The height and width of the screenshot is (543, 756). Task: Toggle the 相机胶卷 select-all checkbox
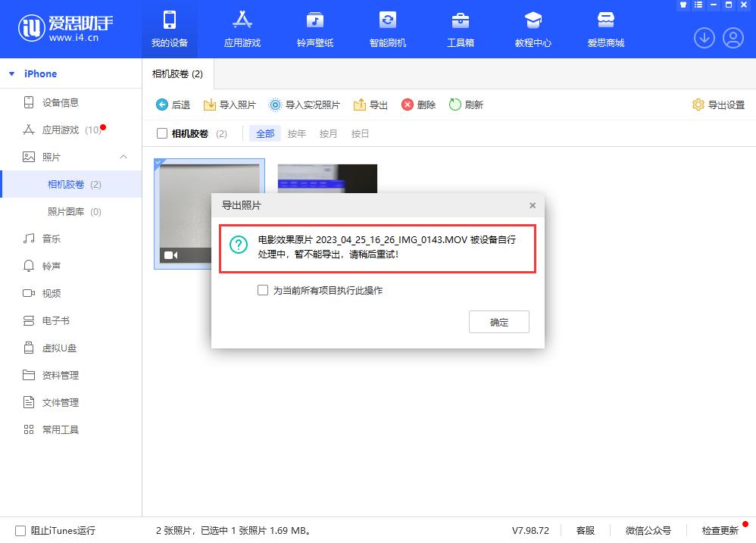point(162,133)
